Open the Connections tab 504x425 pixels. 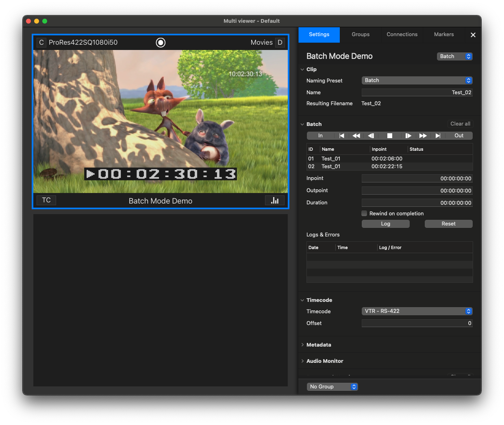point(402,35)
